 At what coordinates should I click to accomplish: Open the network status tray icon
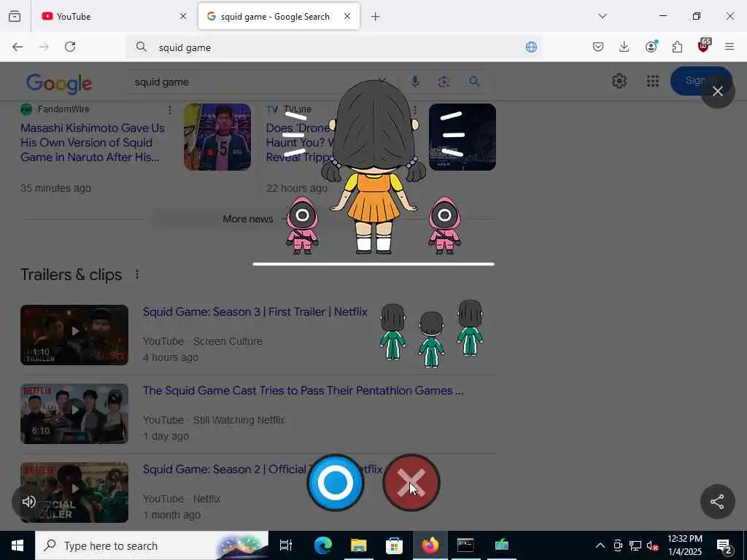coord(635,545)
